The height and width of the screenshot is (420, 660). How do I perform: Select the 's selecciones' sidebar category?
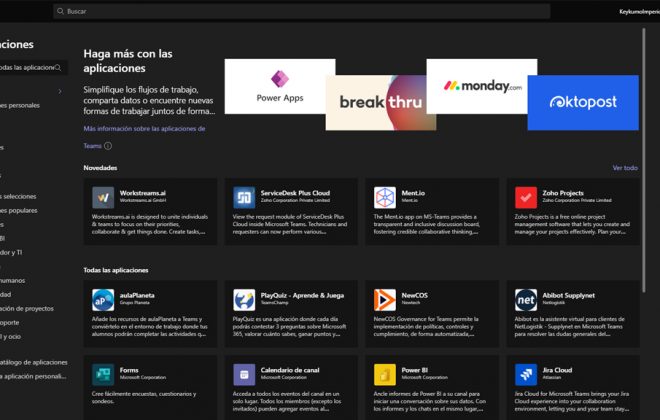(x=18, y=197)
